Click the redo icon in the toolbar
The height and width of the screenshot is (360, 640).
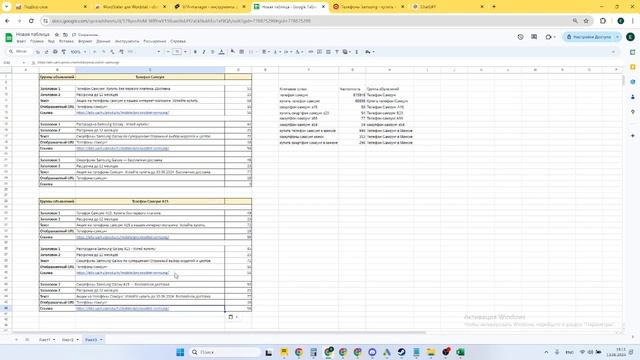(x=46, y=52)
